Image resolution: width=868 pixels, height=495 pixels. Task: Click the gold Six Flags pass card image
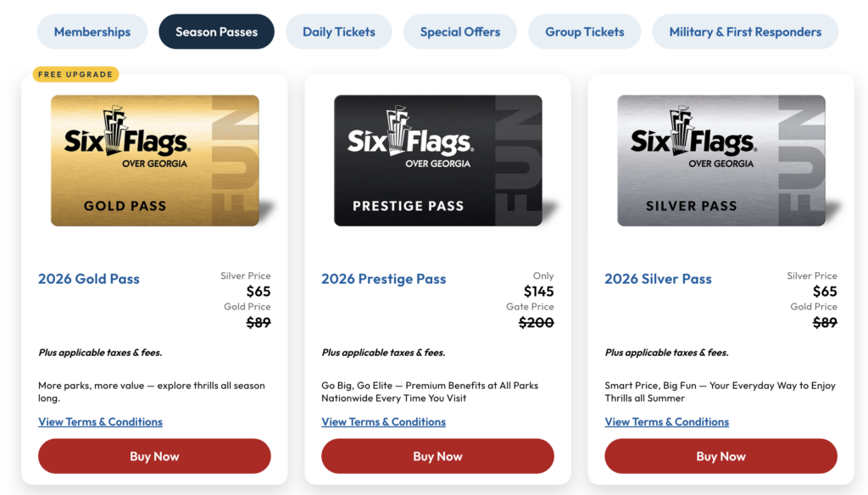(154, 161)
